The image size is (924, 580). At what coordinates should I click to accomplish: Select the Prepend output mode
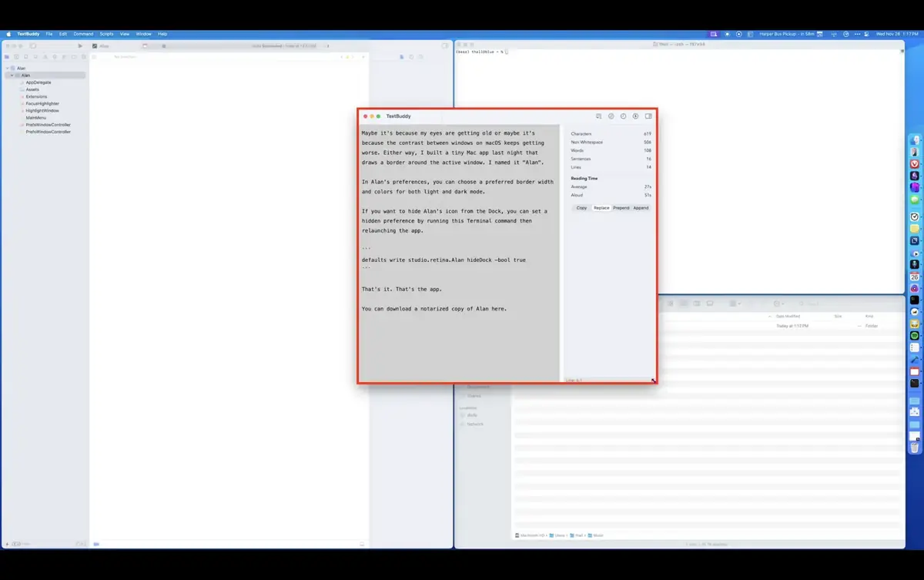621,207
